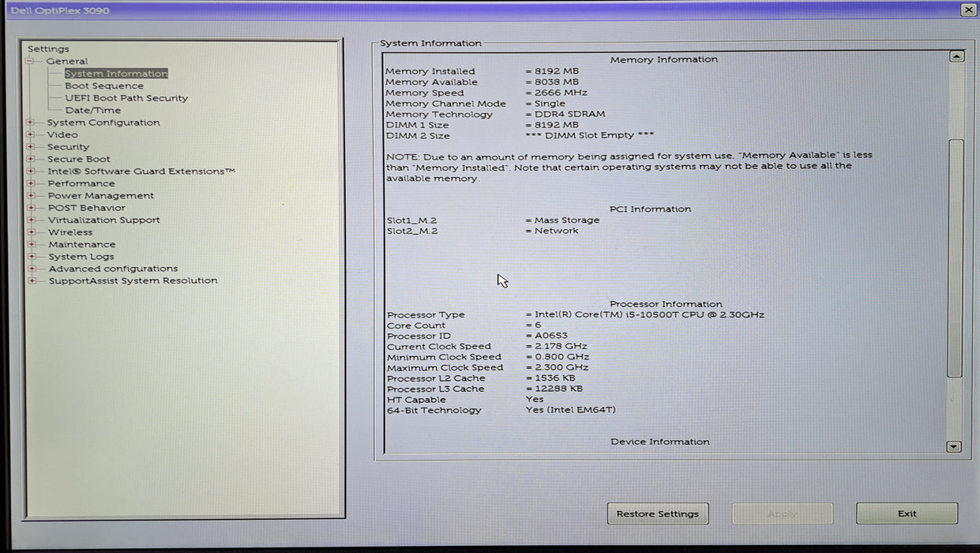Click the scroll down arrow

[954, 447]
